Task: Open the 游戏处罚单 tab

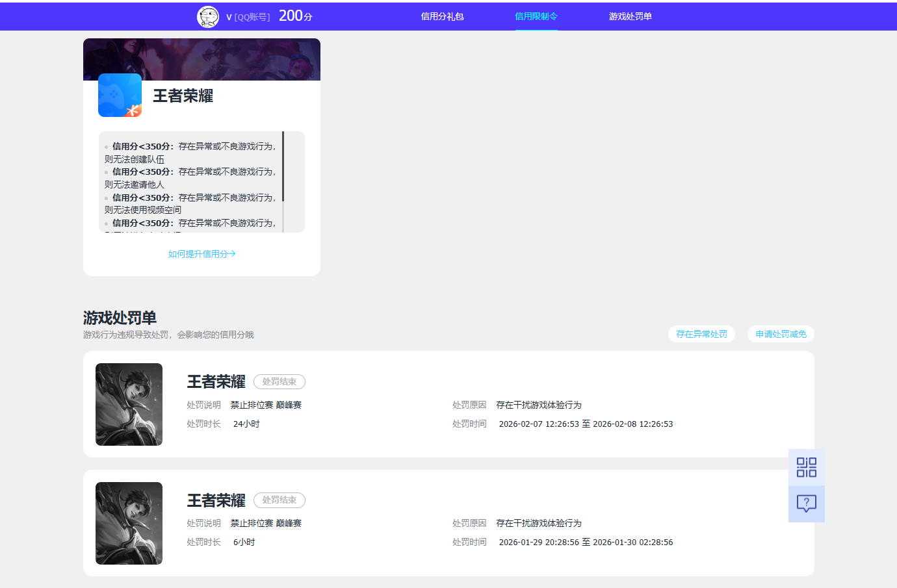Action: pos(630,18)
